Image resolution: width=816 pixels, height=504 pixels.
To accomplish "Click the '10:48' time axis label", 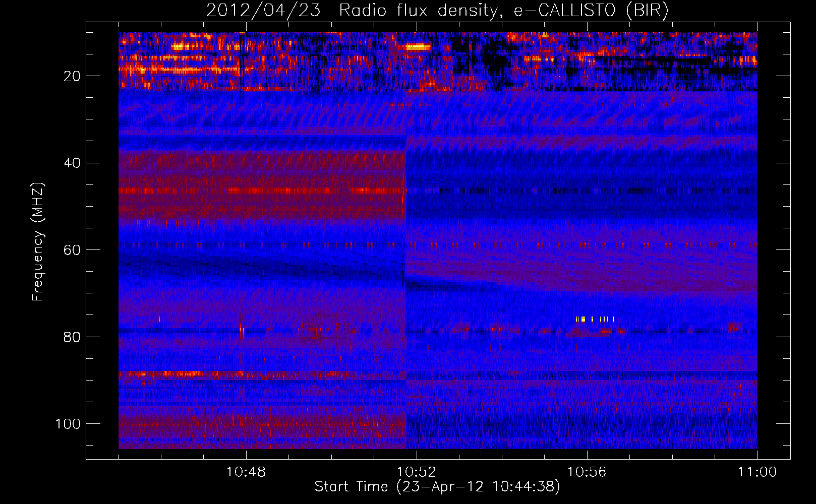I will [246, 472].
